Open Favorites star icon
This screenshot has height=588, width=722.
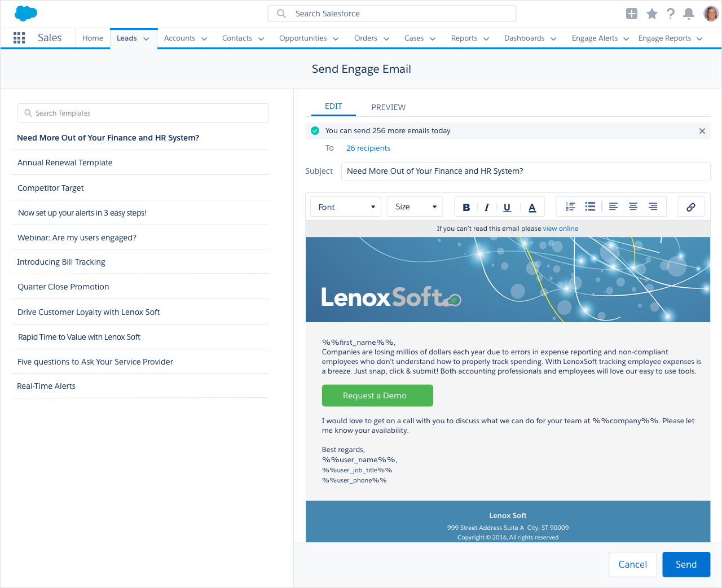click(x=652, y=14)
